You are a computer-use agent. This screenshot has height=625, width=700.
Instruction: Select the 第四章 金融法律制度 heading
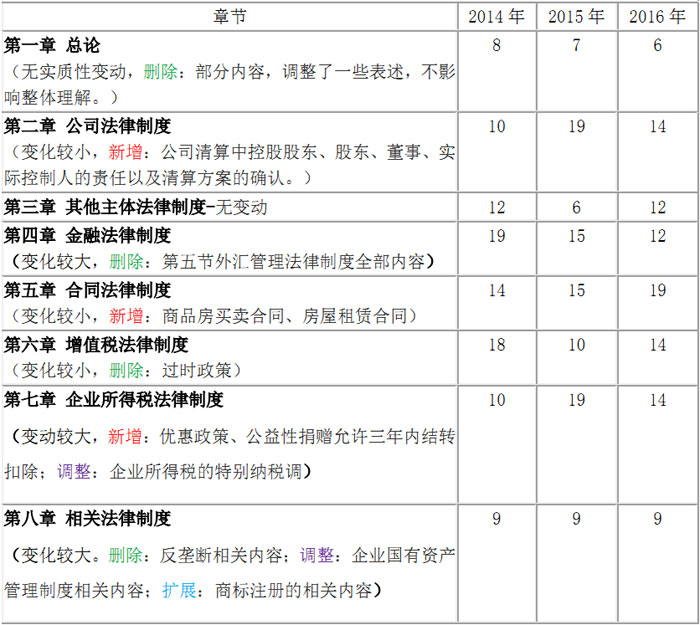click(88, 235)
